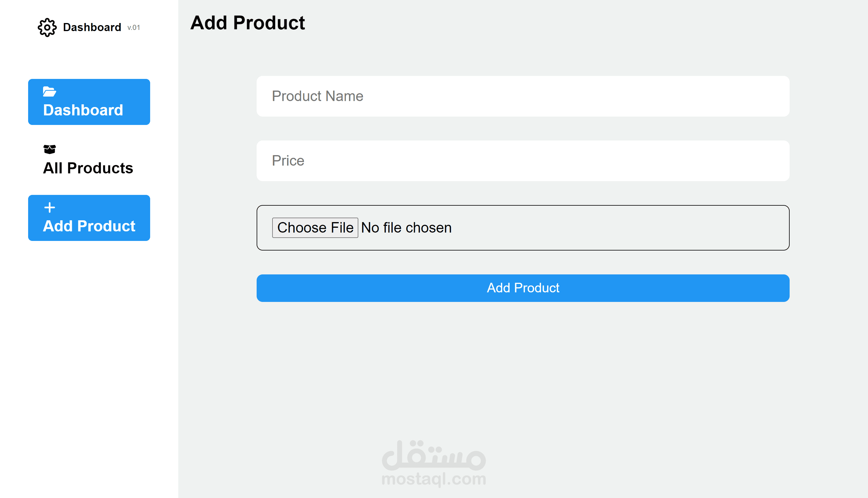
Task: Click the All Products label text
Action: 88,168
